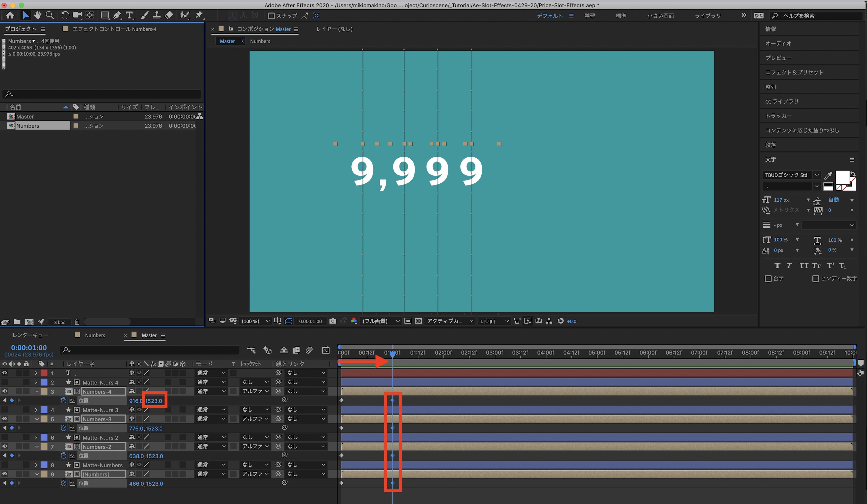Screen dimensions: 867x504
Task: Switch to the Numbers timeline tab
Action: pyautogui.click(x=95, y=335)
